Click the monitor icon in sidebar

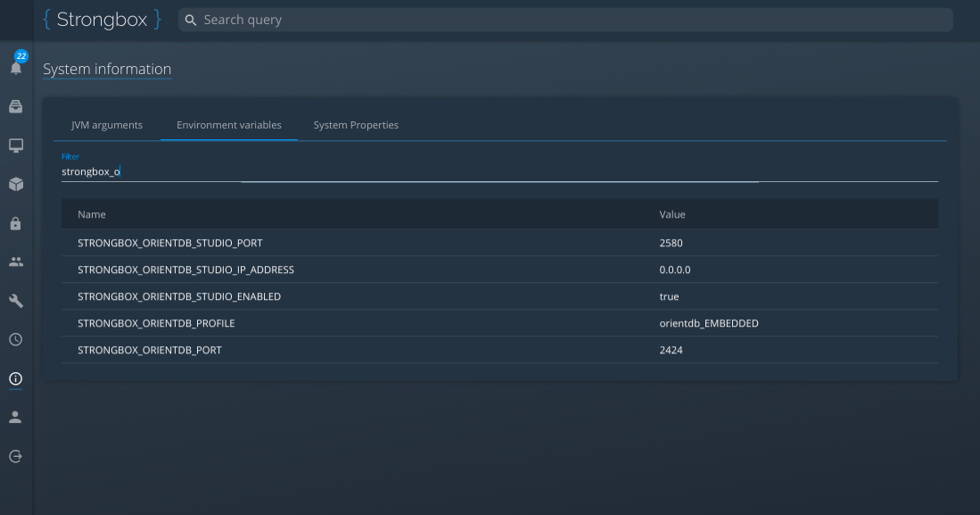pyautogui.click(x=16, y=145)
